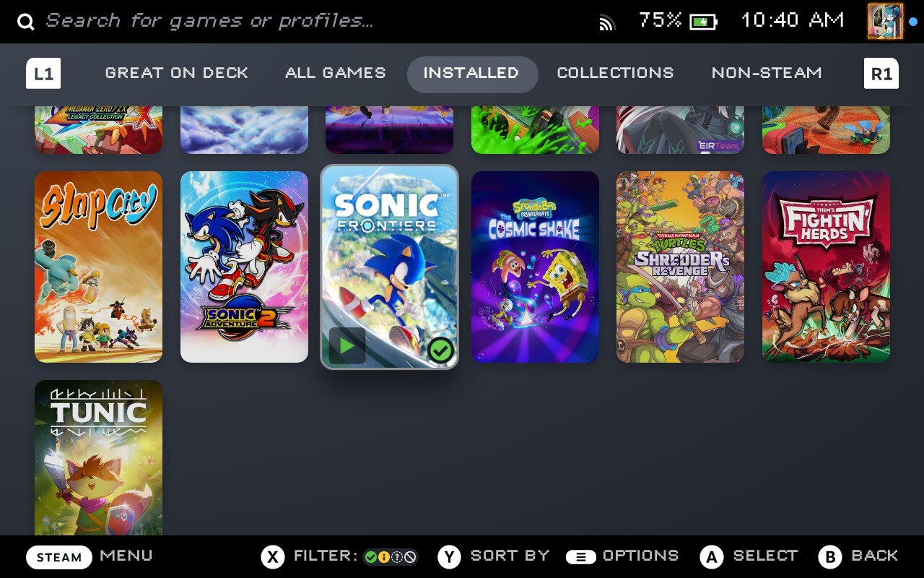Screen dimensions: 924x578
Task: Select TMNT Shredder's Revenge cover
Action: click(680, 267)
